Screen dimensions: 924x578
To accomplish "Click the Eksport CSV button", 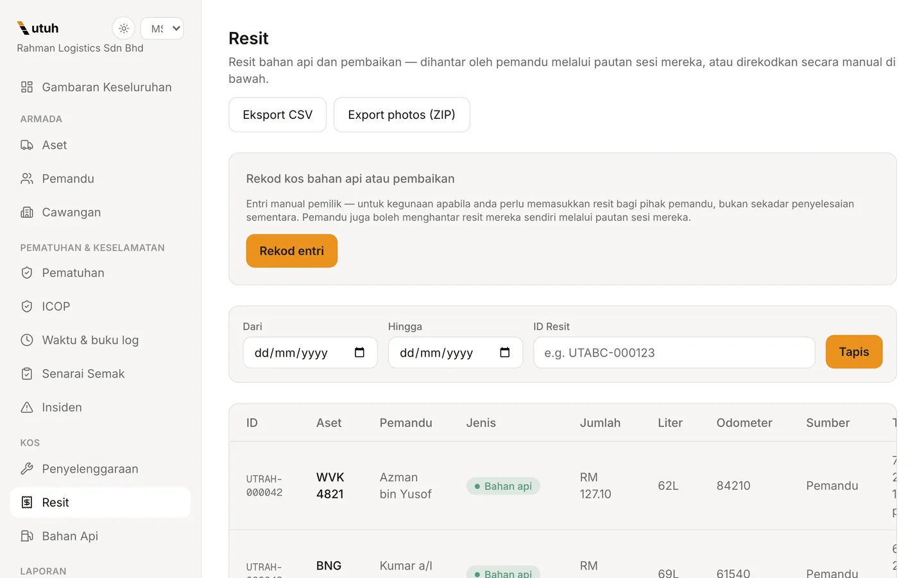I will tap(278, 115).
